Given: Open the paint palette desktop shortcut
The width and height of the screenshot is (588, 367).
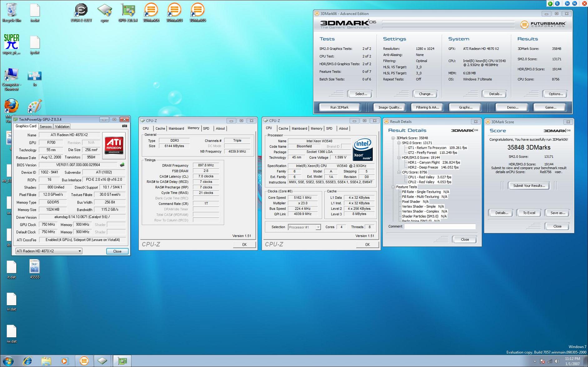Looking at the screenshot, I should click(x=34, y=106).
